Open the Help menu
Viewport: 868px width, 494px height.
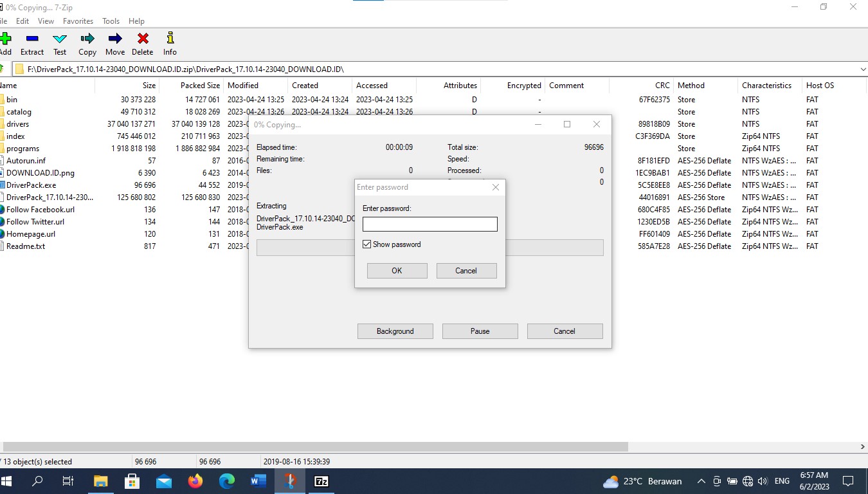click(136, 21)
